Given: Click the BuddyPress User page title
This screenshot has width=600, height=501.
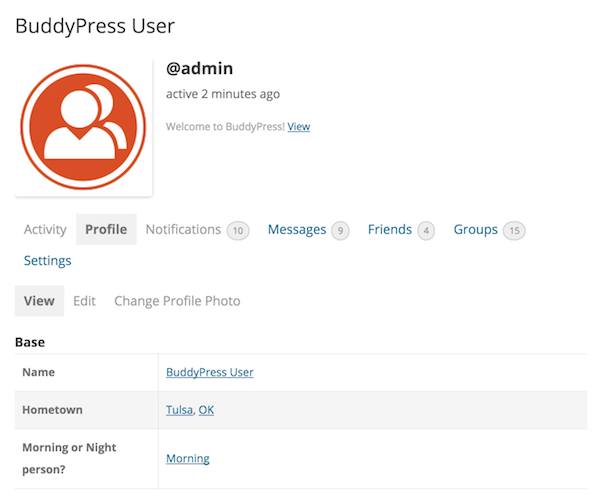Looking at the screenshot, I should point(95,26).
